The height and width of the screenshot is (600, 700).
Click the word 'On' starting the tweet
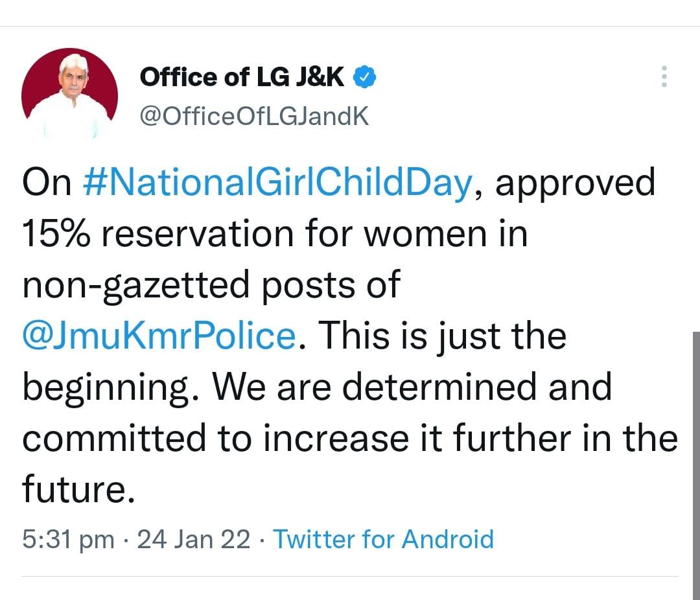pos(47,182)
